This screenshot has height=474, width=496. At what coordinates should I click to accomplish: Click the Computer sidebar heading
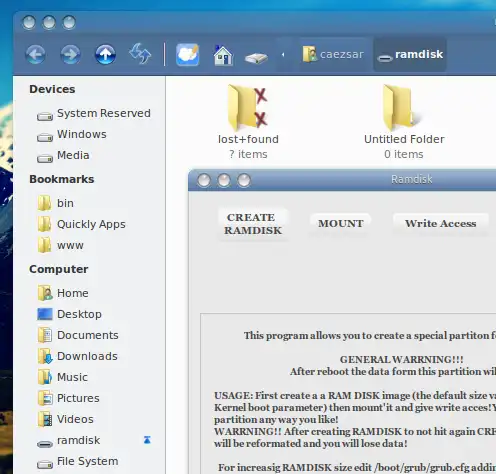pos(59,269)
